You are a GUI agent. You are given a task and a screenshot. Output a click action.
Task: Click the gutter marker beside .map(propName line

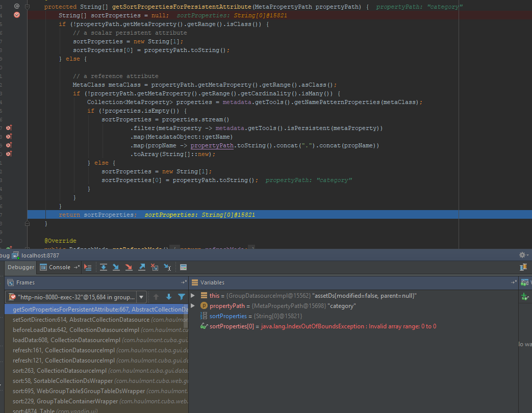[x=9, y=145]
